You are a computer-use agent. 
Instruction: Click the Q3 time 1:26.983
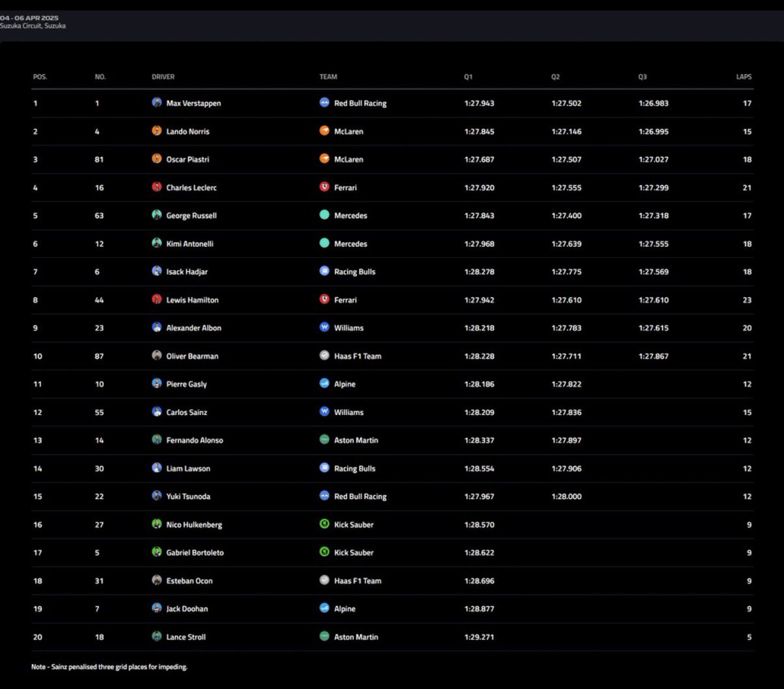(x=653, y=103)
